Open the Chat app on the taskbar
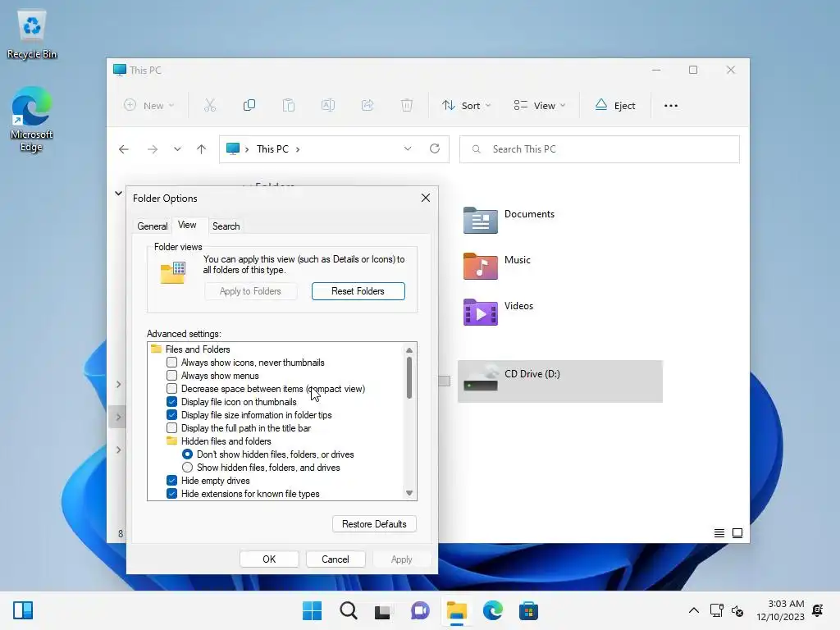840x630 pixels. pos(420,610)
